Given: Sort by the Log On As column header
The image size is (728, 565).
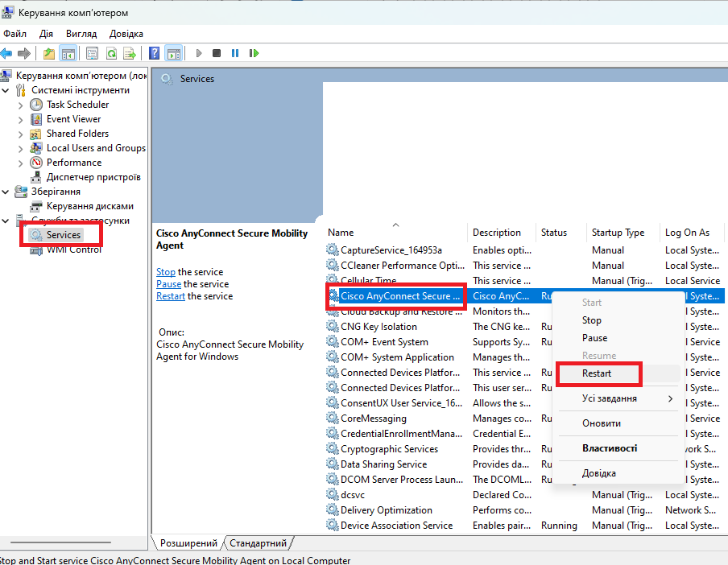Looking at the screenshot, I should click(691, 233).
